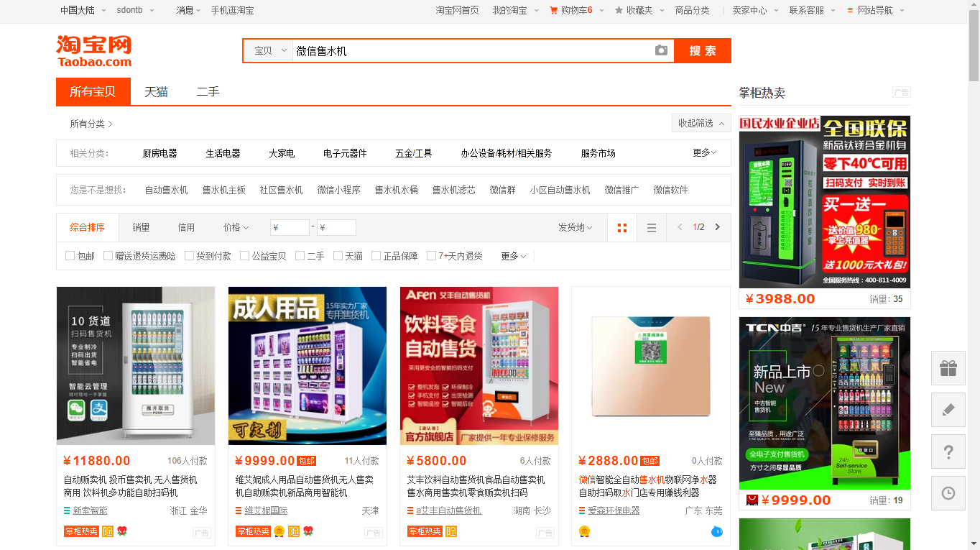Screen dimensions: 980x550
Task: Click the favorites star icon
Action: 619,10
